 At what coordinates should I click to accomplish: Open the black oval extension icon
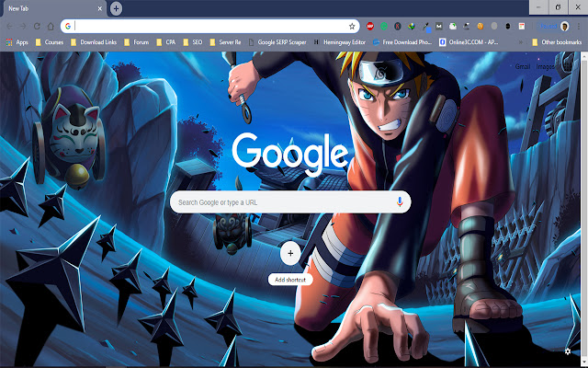pyautogui.click(x=508, y=26)
